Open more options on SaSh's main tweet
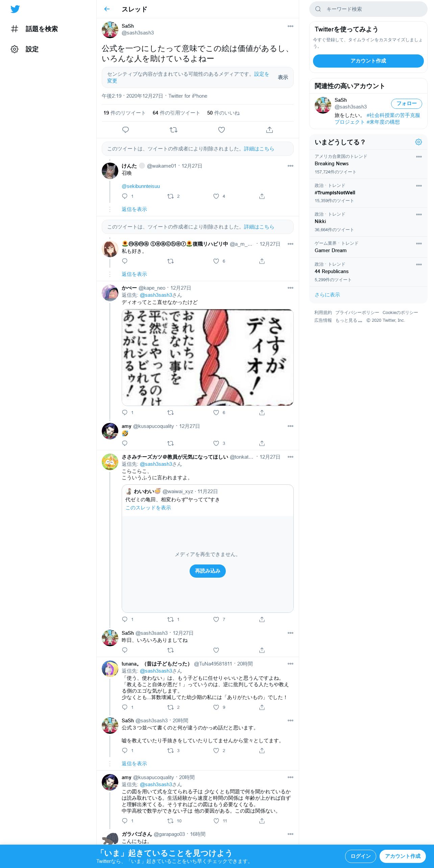Viewport: 434px width, 868px height. [290, 26]
